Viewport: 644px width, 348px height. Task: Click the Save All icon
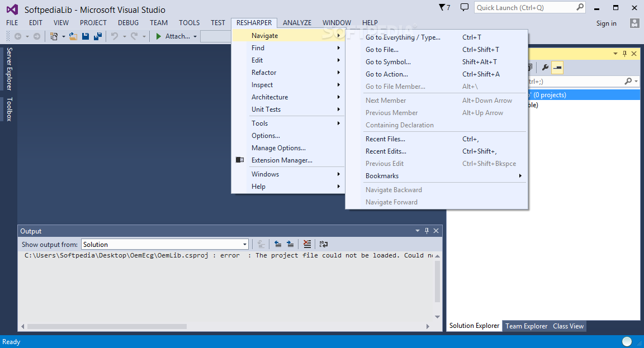point(98,36)
